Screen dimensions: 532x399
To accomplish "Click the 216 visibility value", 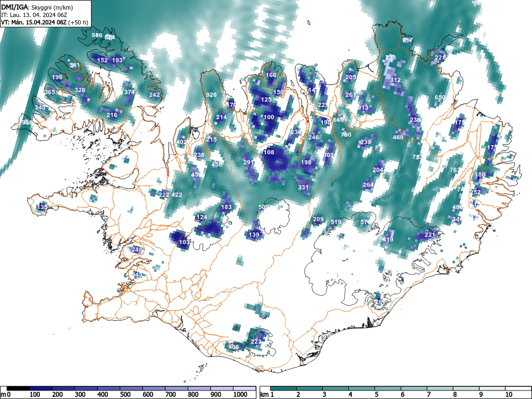I will coord(112,115).
